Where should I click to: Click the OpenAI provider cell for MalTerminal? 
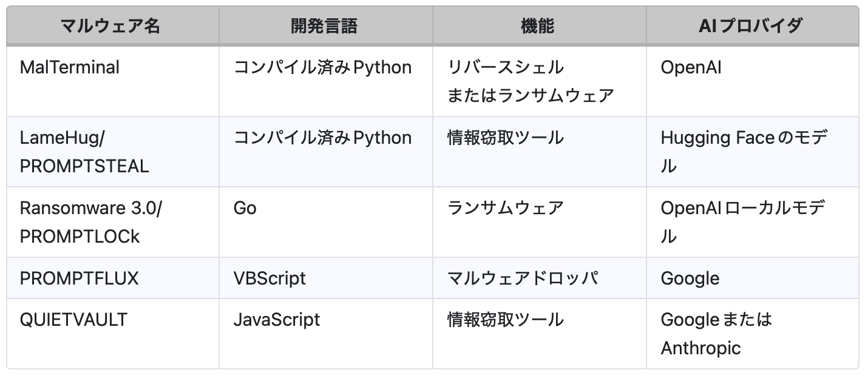coord(691,67)
